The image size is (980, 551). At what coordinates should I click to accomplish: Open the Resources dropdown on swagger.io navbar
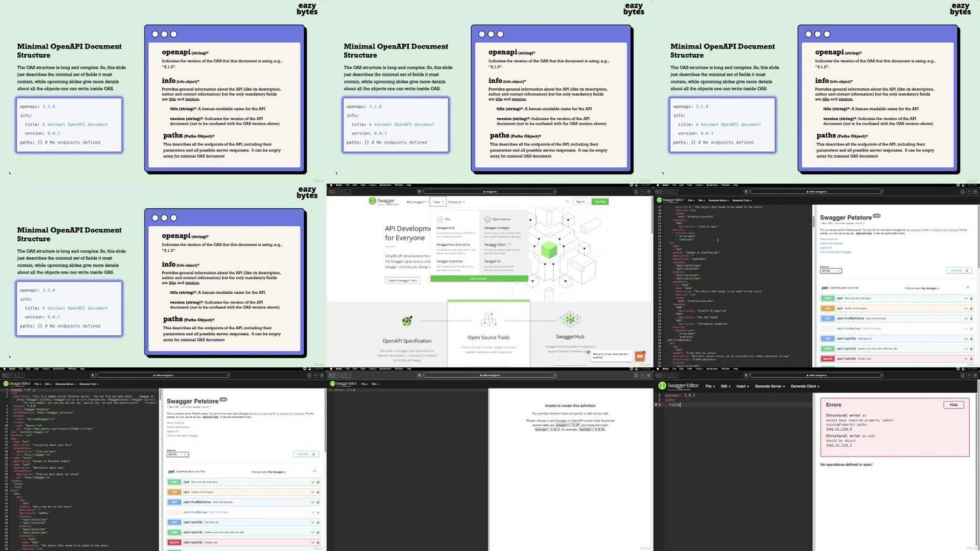point(456,202)
